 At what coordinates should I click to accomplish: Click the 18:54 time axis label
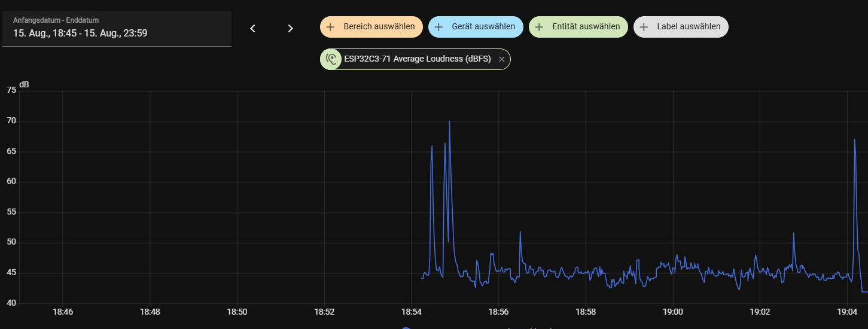411,312
